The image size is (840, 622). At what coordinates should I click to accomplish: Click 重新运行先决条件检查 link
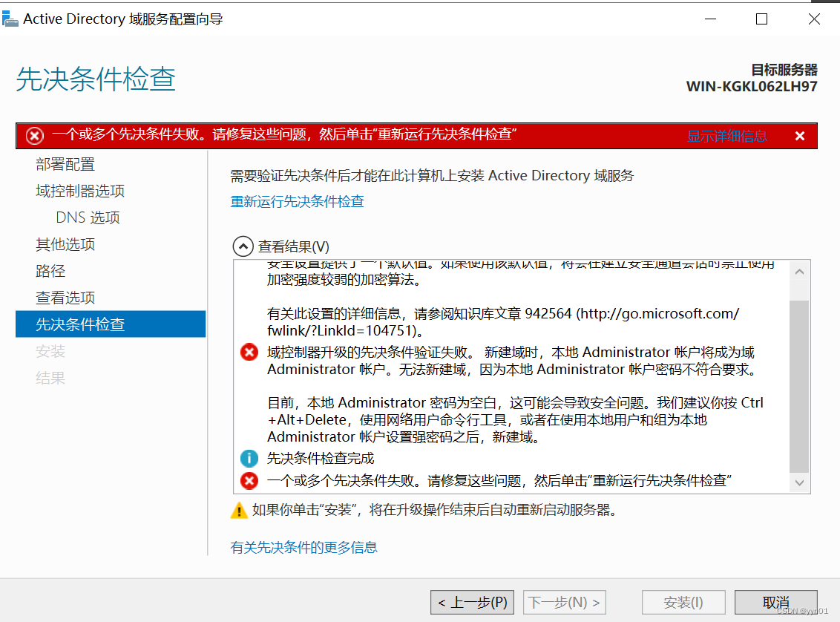tap(298, 201)
